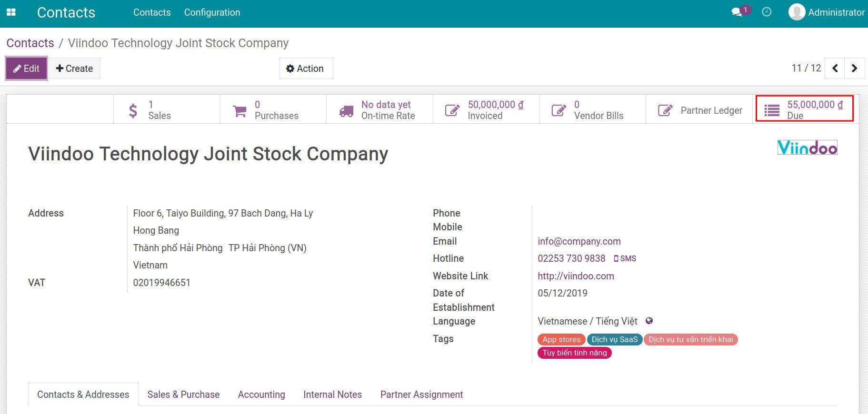868x414 pixels.
Task: Click the Vendor Bills pencil-edit icon
Action: pos(559,110)
